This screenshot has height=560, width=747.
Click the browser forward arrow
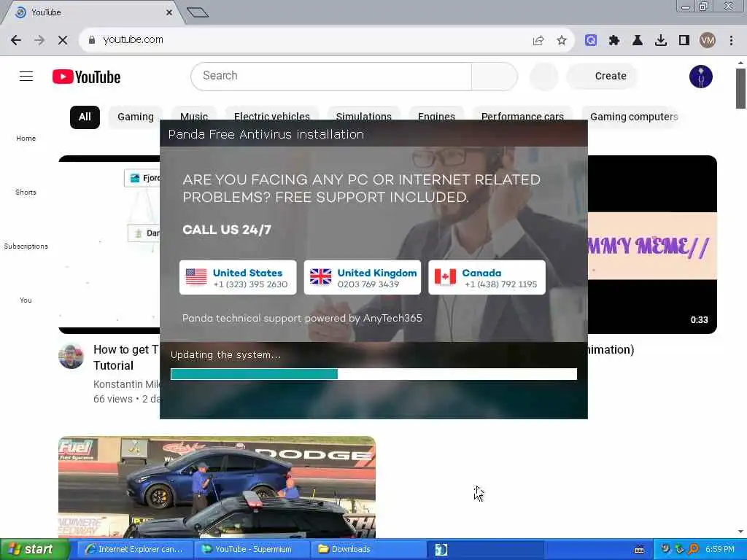tap(39, 41)
